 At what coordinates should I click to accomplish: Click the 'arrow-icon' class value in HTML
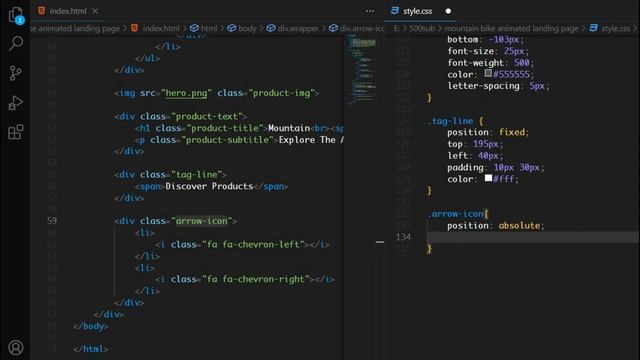click(202, 221)
